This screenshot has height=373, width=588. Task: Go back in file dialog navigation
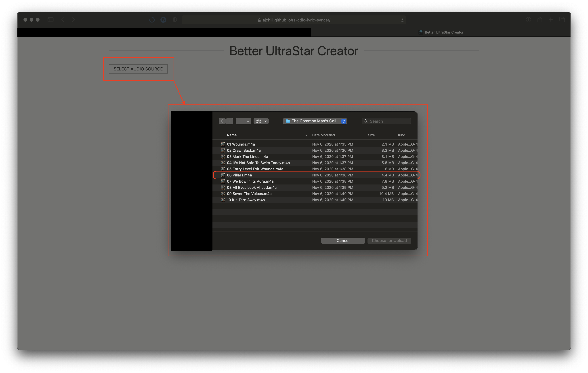tap(222, 121)
